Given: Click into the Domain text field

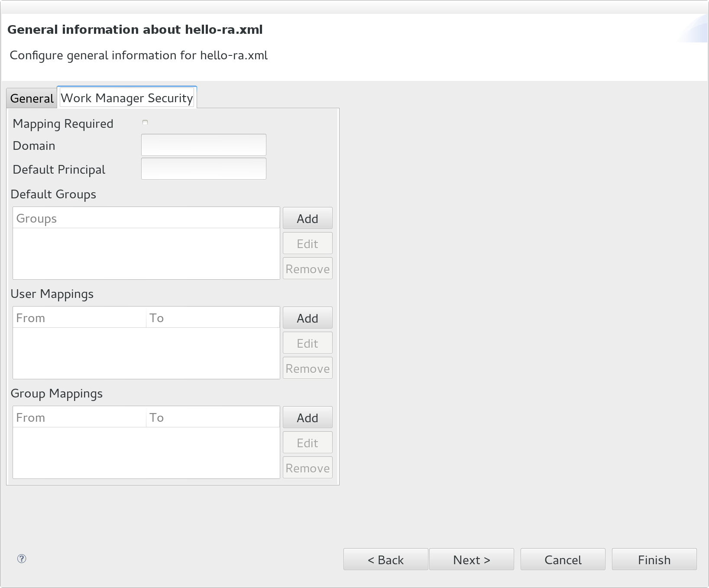Looking at the screenshot, I should (204, 145).
